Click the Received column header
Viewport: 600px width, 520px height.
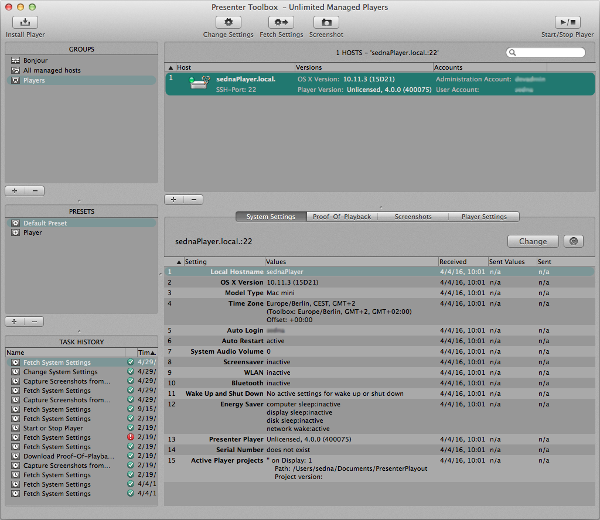point(463,262)
